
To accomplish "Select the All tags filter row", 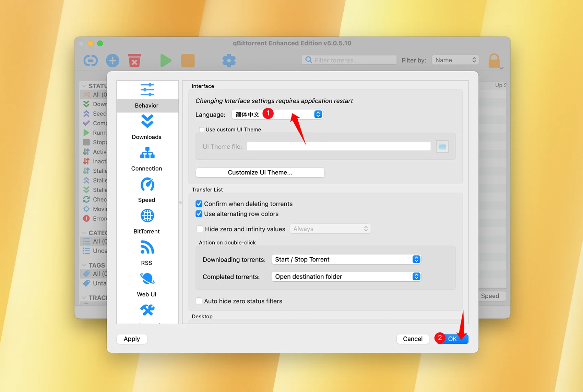I will click(94, 274).
